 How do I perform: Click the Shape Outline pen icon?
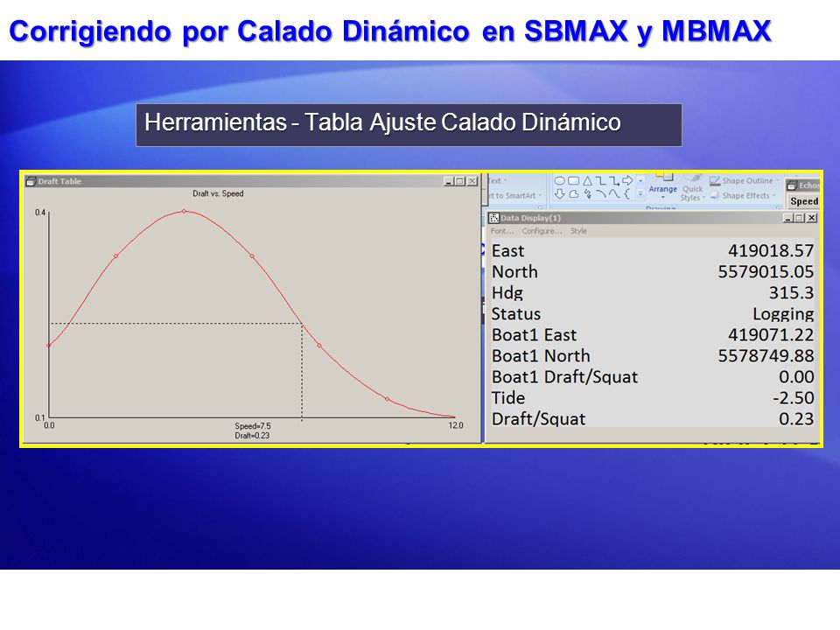(x=715, y=181)
